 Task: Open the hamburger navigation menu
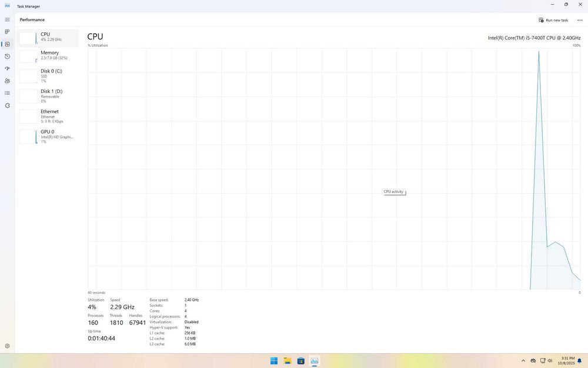click(x=7, y=19)
